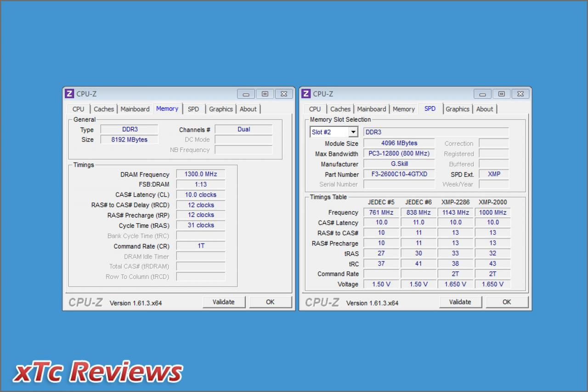Switch to CPU tab in right window
This screenshot has width=588, height=392.
tap(315, 109)
